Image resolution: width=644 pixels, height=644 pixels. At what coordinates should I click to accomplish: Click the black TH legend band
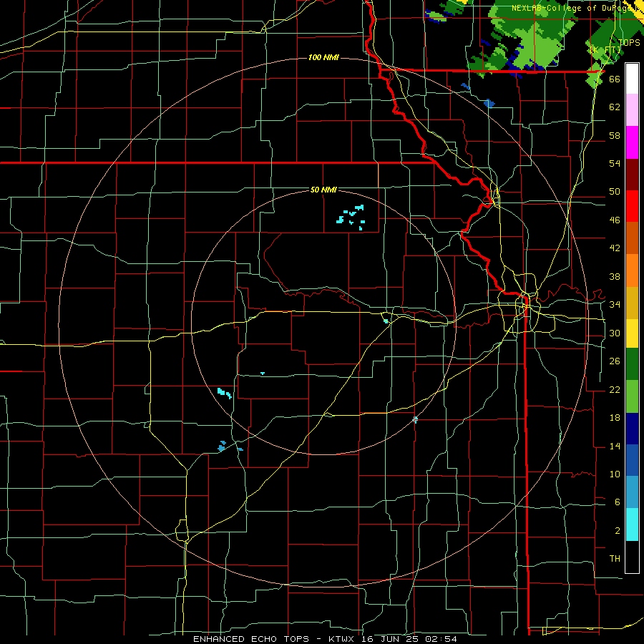632,556
